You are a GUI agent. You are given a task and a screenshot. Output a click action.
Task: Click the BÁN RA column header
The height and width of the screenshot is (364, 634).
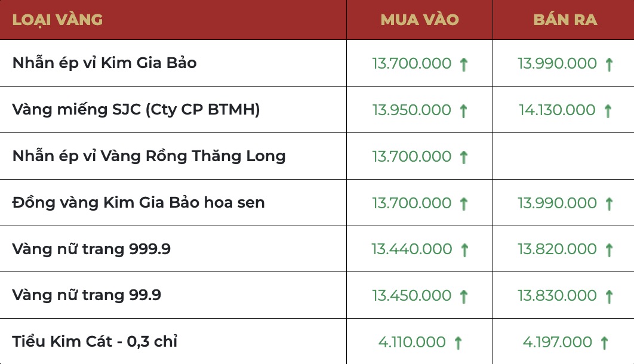click(x=565, y=20)
